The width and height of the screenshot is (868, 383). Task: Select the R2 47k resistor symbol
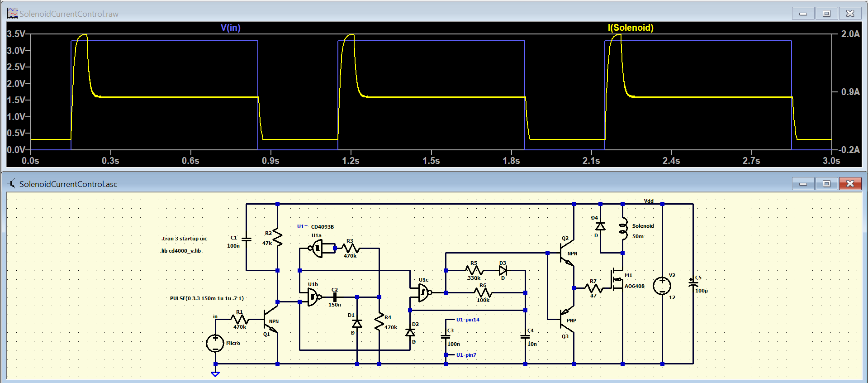coord(277,238)
